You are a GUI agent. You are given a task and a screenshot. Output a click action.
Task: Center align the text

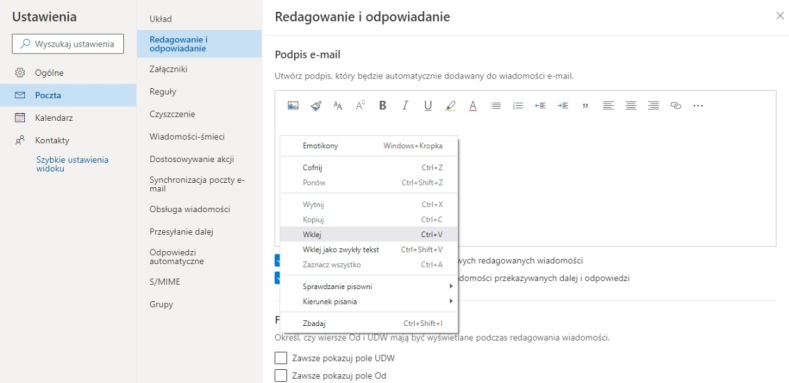pos(630,106)
